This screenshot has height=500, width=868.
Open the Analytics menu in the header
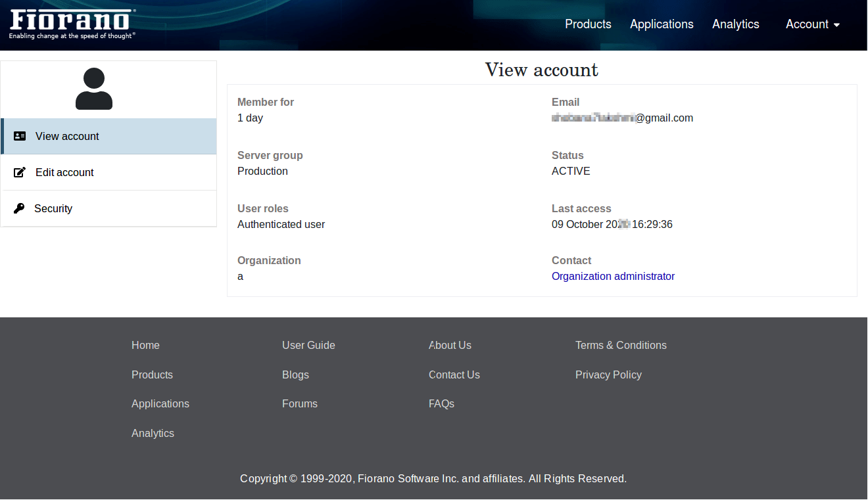coord(736,24)
